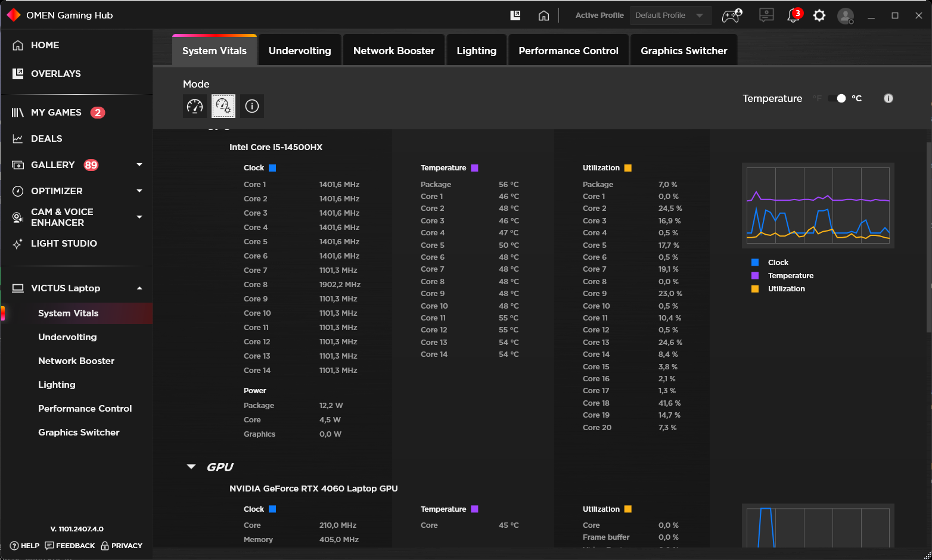The height and width of the screenshot is (560, 932).
Task: Click the Utilization graph legend entry
Action: coord(778,289)
